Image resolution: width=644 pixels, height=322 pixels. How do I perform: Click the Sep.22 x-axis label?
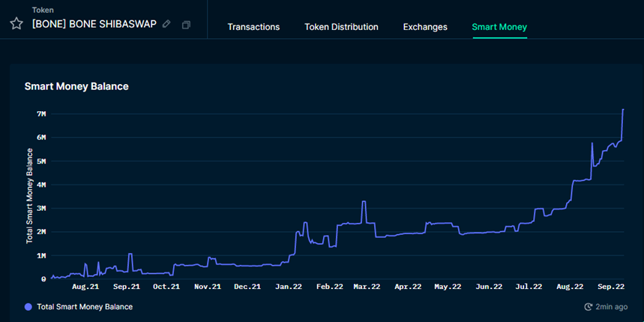pyautogui.click(x=611, y=286)
